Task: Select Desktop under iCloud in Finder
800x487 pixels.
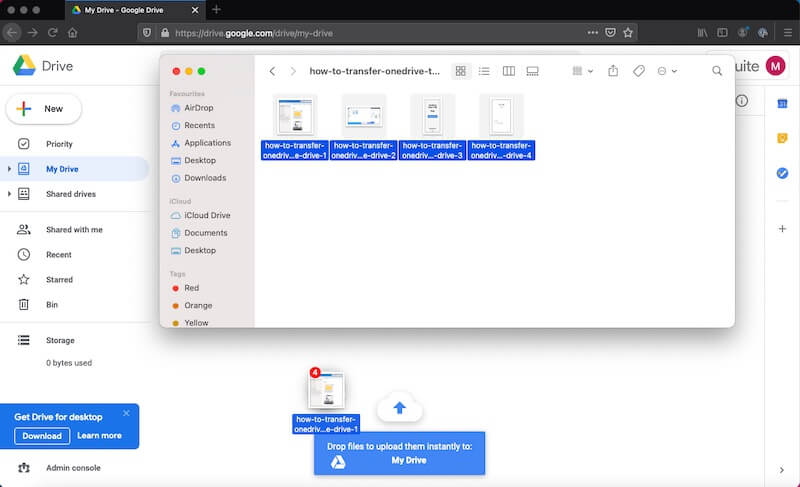Action: pyautogui.click(x=200, y=250)
